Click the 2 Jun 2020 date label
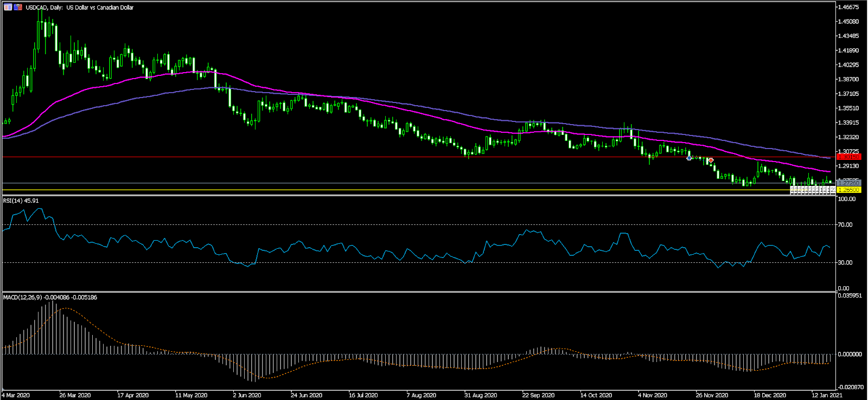Image resolution: width=868 pixels, height=400 pixels. 247,395
